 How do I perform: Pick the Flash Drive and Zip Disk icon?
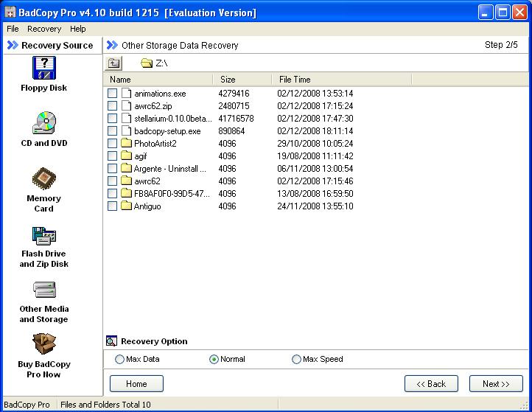(44, 236)
